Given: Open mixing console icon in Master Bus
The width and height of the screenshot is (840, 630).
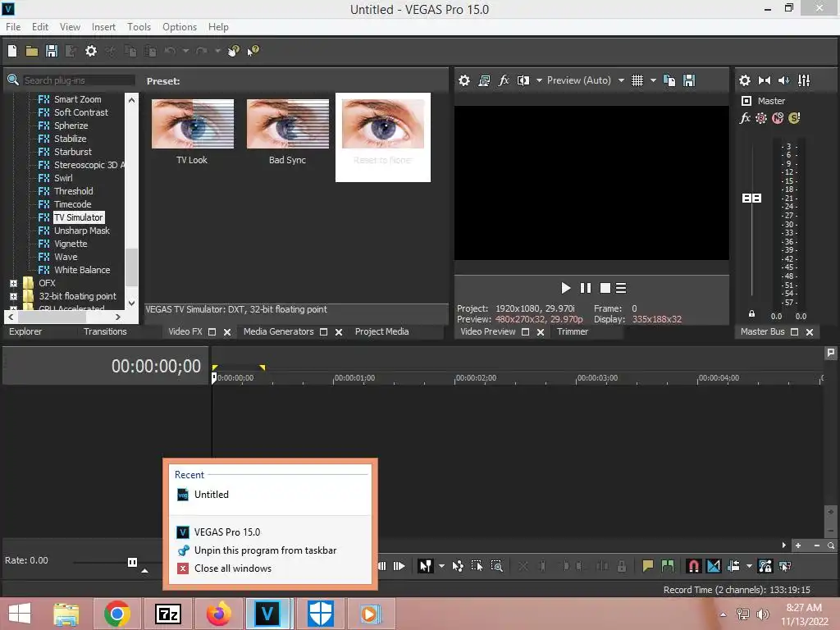Looking at the screenshot, I should (804, 80).
